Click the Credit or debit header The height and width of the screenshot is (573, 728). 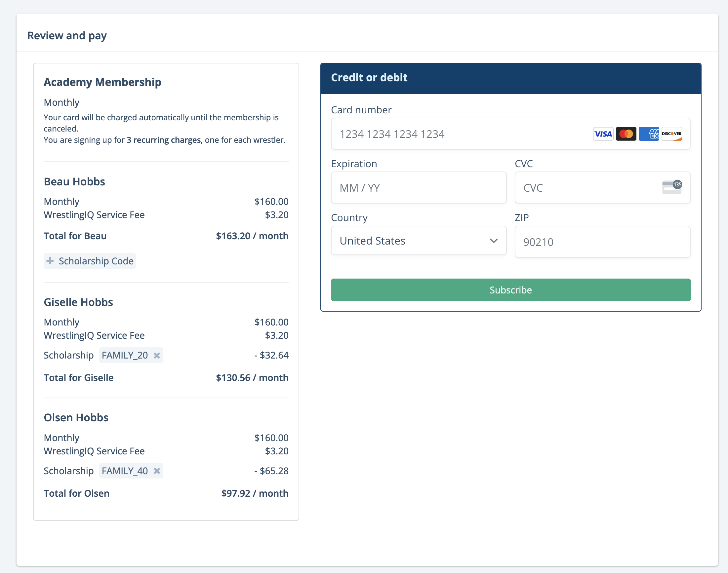point(369,78)
